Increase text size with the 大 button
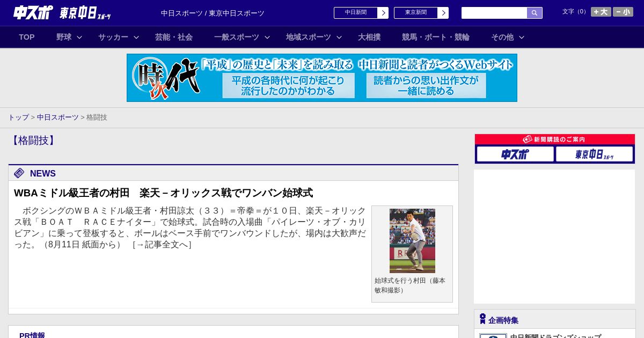This screenshot has width=644, height=338. pyautogui.click(x=601, y=12)
